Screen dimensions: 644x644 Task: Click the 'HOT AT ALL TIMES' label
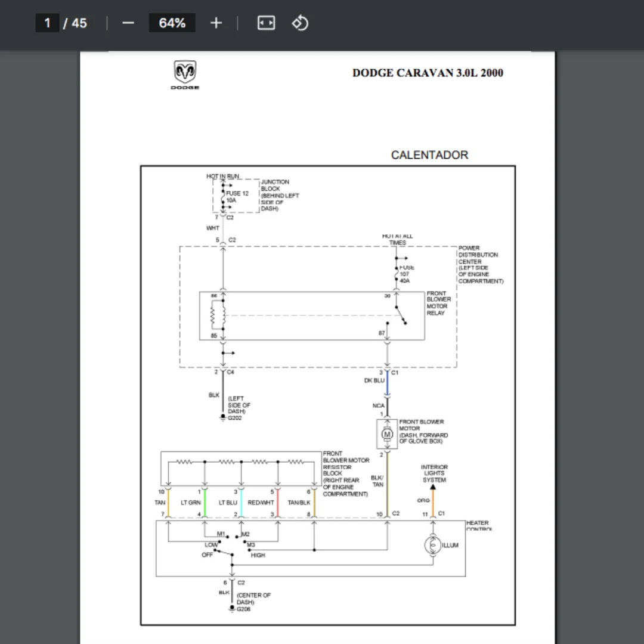(x=398, y=239)
